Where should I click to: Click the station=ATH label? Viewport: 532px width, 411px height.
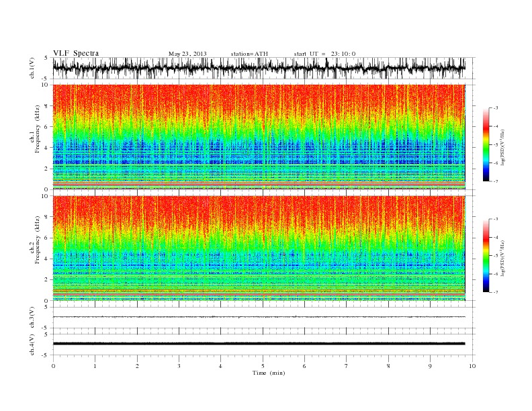[249, 54]
